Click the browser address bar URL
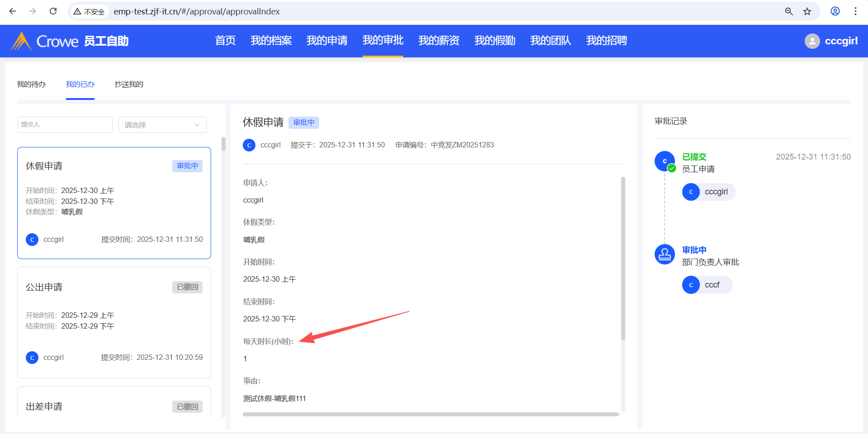 (x=197, y=12)
